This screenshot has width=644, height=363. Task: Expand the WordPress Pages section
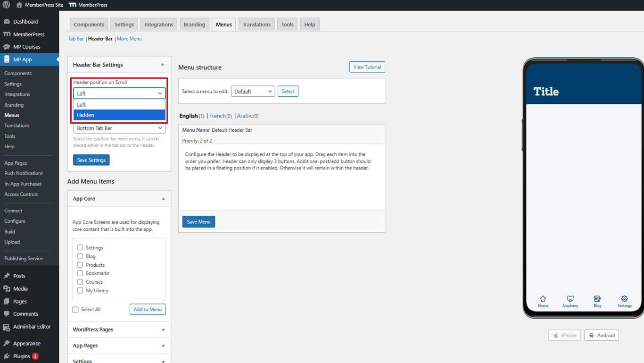pos(119,329)
